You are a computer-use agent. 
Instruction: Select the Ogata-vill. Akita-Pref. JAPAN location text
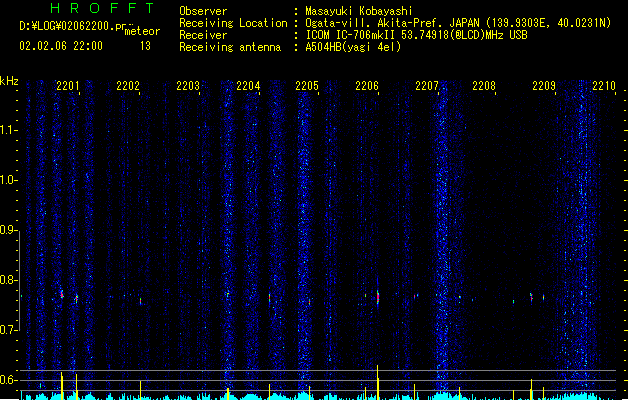coord(458,23)
